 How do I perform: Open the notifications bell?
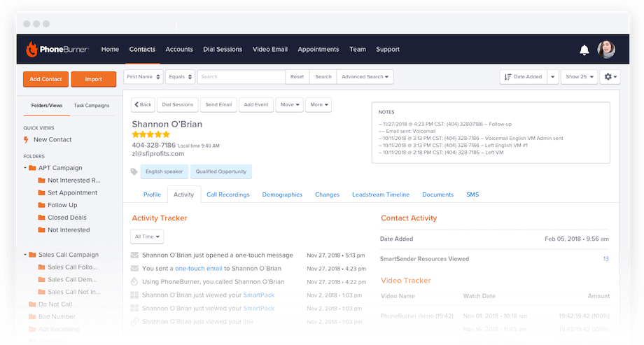[x=584, y=50]
